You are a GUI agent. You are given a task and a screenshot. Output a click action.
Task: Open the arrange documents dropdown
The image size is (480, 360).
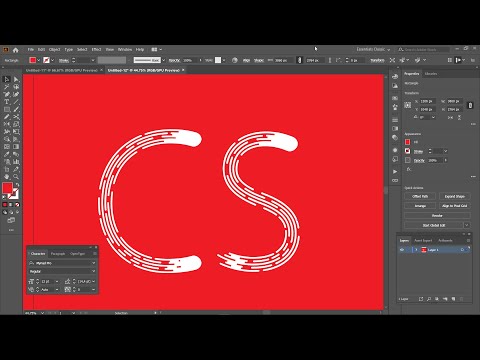pos(156,49)
